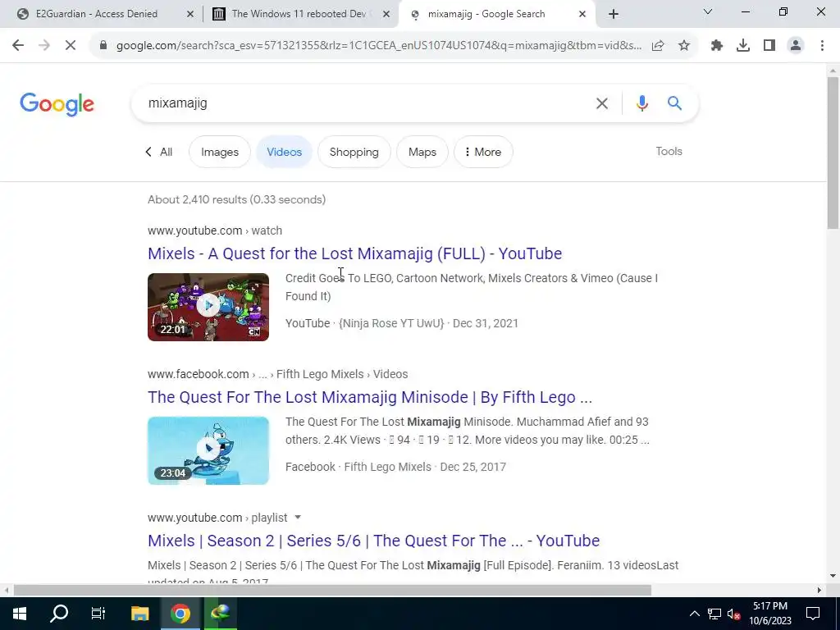This screenshot has height=630, width=840.
Task: Open the Chrome three-dot menu
Action: coord(822,46)
